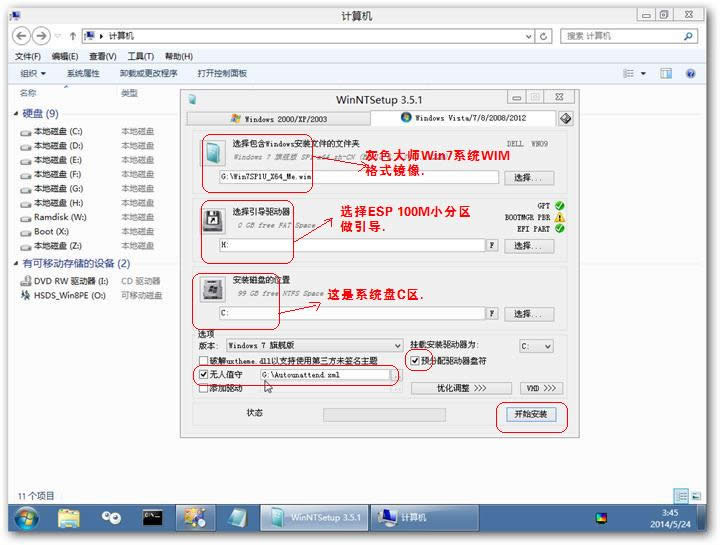Click System Properties (系统属性) toolbar button
This screenshot has height=545, width=720.
pos(83,73)
